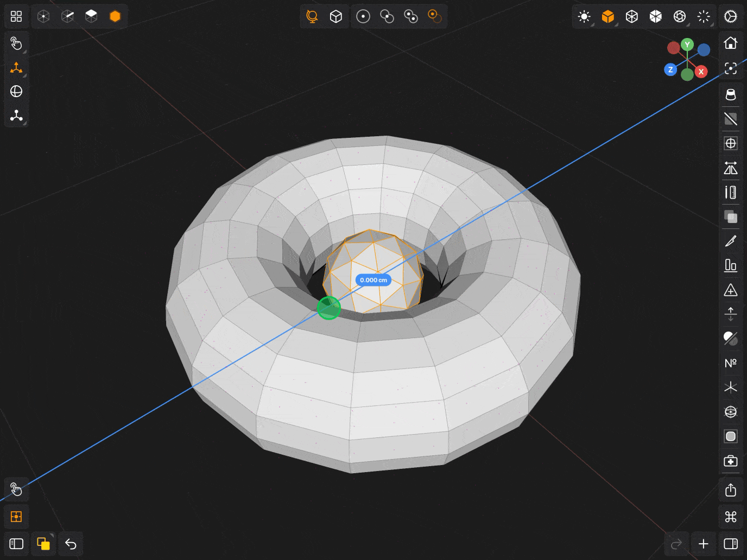
Task: Enable the wireframe cube display mode
Action: [x=632, y=16]
